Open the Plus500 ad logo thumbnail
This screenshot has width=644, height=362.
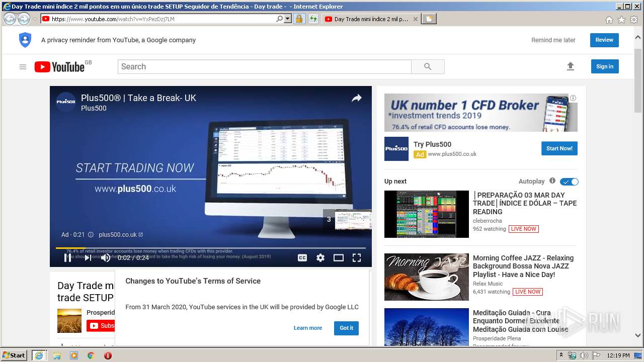click(396, 149)
